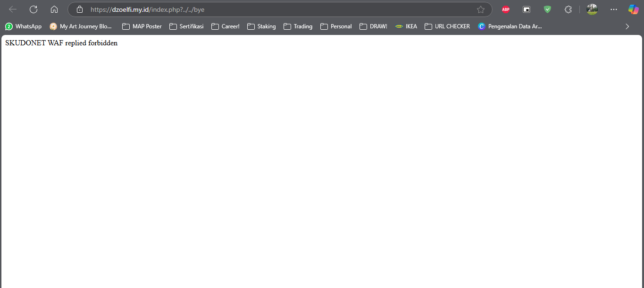The image size is (644, 288).
Task: Click the user profile avatar
Action: (592, 9)
